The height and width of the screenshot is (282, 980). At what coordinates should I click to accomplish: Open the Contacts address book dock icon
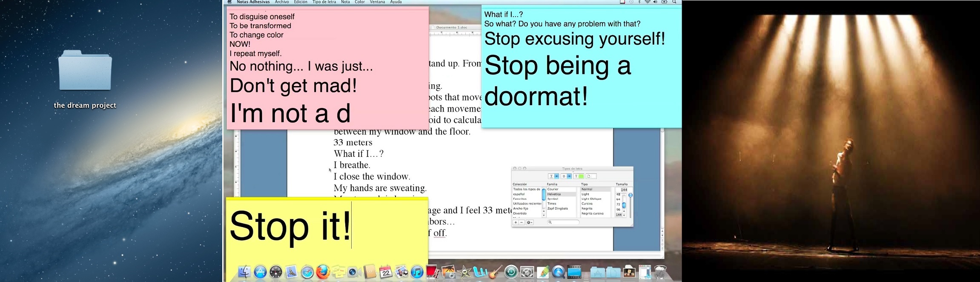[x=370, y=271]
